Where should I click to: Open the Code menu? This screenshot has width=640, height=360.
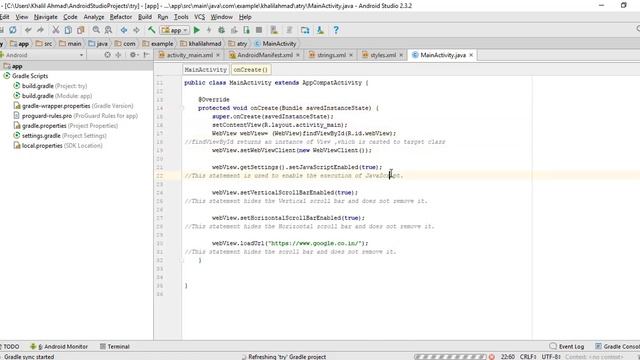pyautogui.click(x=70, y=17)
